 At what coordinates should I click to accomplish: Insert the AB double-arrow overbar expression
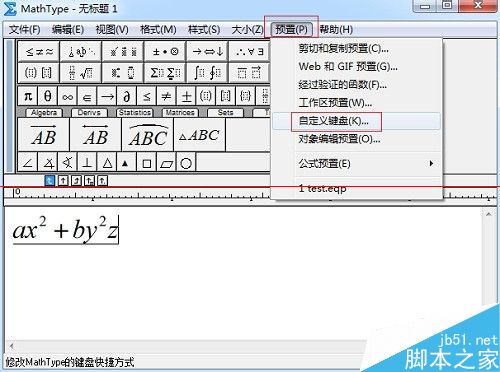pyautogui.click(x=96, y=135)
